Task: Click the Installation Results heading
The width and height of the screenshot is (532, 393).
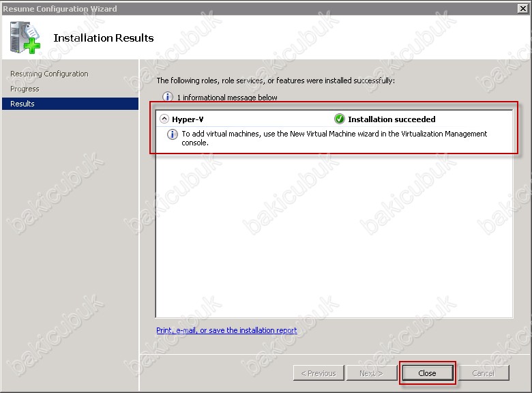Action: [104, 38]
